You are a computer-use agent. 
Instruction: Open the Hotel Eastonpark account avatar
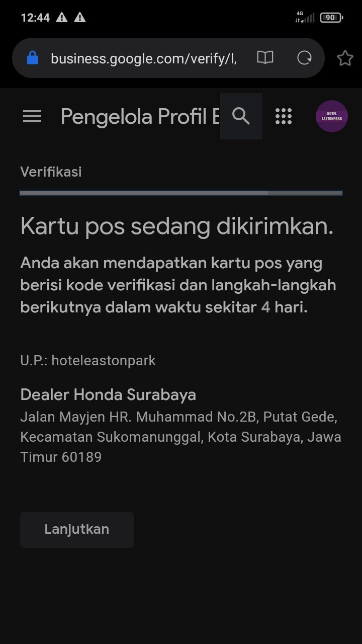pyautogui.click(x=332, y=116)
